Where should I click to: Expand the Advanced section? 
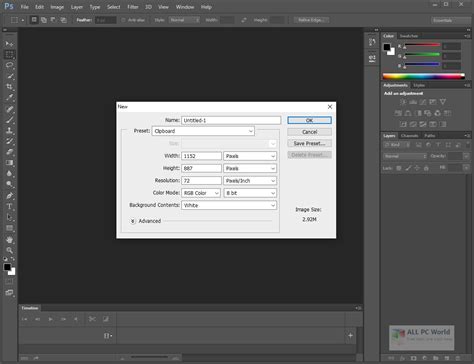133,221
